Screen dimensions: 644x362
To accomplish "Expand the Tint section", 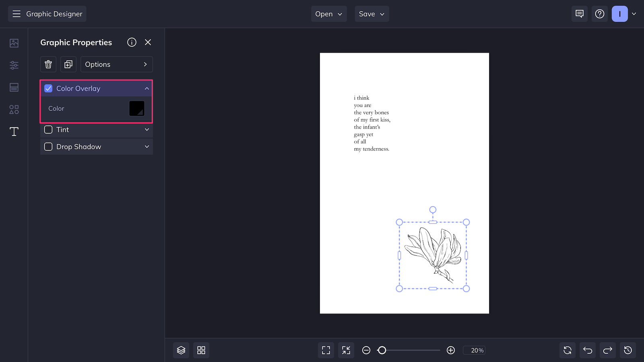I will [147, 130].
